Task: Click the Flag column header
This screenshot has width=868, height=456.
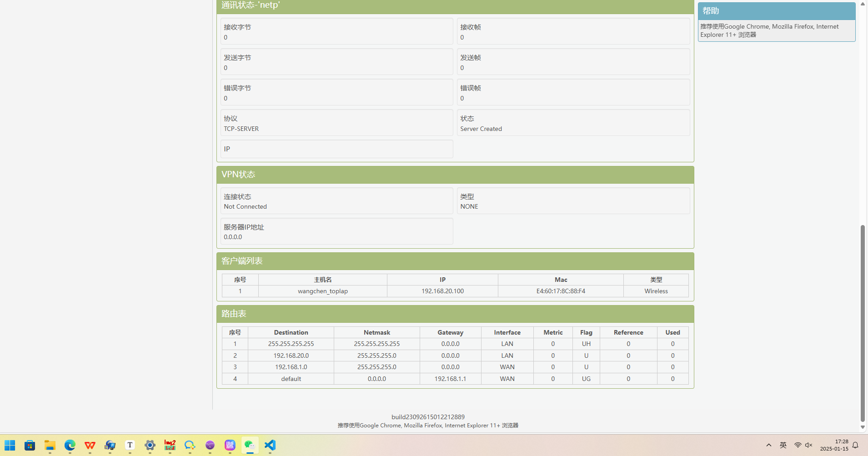Action: tap(586, 332)
